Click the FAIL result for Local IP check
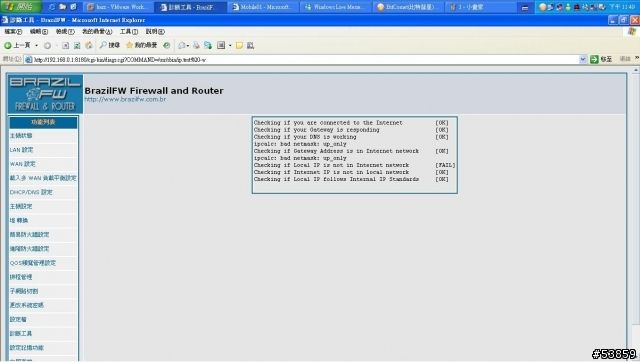The width and height of the screenshot is (640, 362). (x=445, y=165)
